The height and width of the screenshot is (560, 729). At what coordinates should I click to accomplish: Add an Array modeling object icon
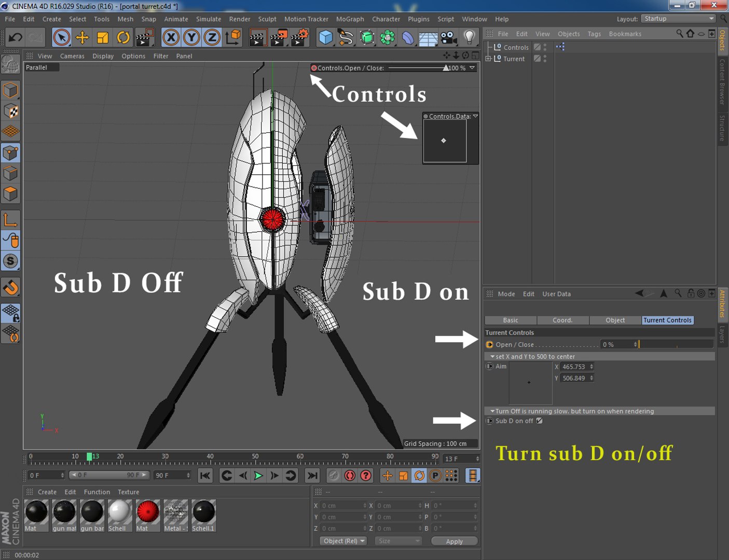click(x=388, y=37)
